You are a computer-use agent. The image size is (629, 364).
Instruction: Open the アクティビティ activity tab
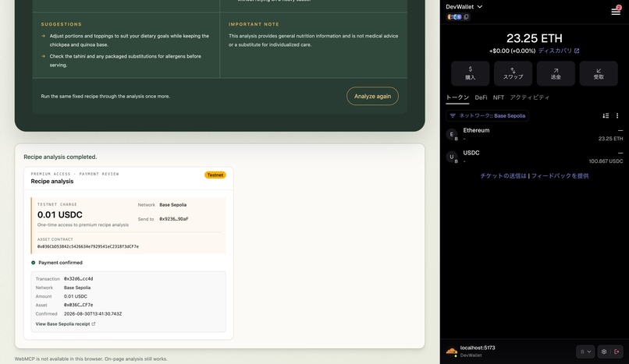point(530,97)
